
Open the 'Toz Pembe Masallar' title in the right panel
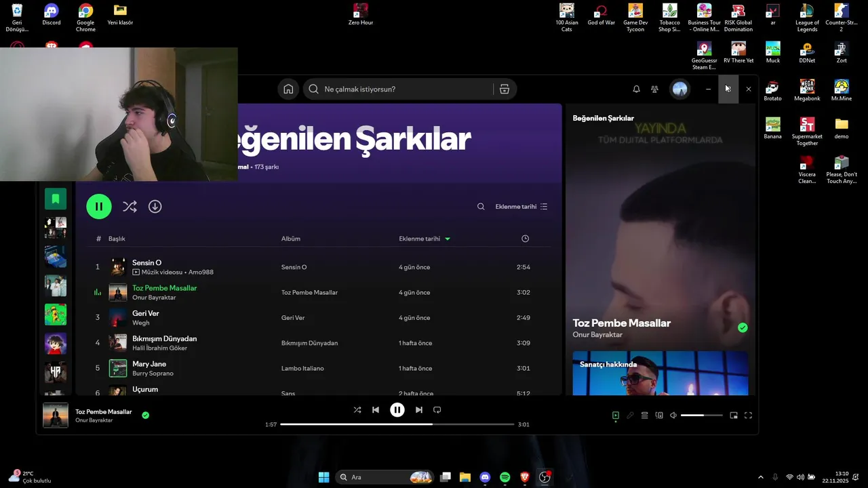pos(622,323)
